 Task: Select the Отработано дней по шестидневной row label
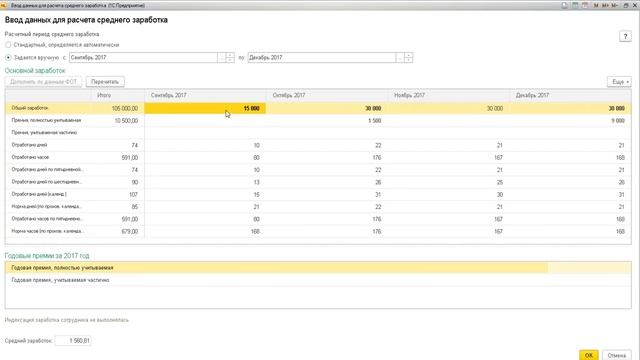[47, 182]
